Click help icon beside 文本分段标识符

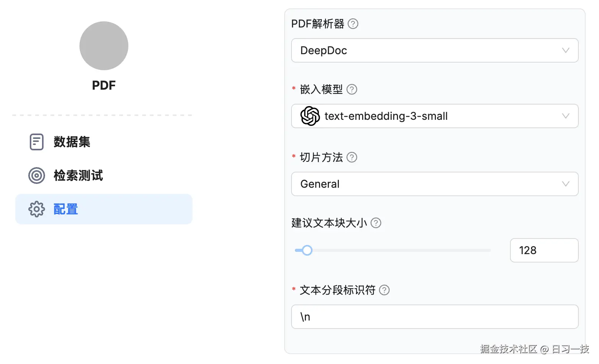384,290
